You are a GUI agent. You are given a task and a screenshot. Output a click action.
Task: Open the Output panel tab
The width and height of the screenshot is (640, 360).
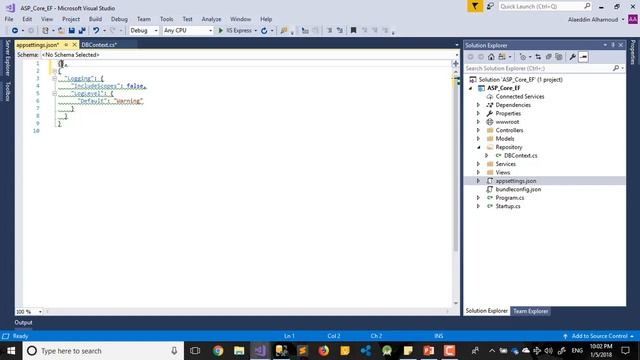point(23,322)
